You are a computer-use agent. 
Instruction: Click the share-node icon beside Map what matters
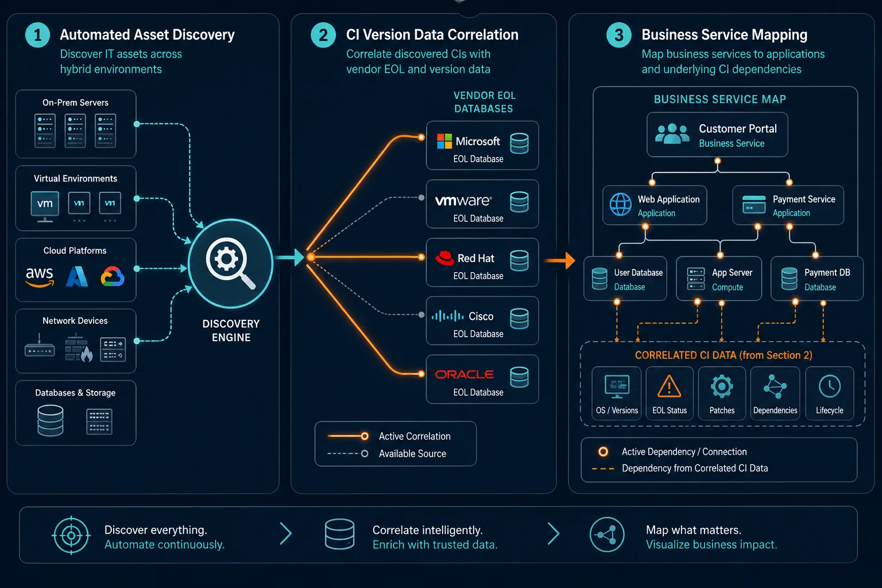607,535
